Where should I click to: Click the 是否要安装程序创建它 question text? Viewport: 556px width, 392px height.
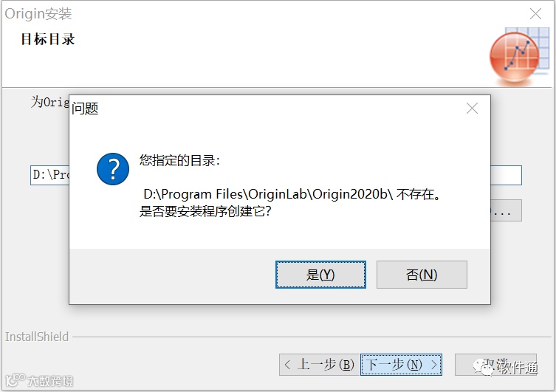205,212
